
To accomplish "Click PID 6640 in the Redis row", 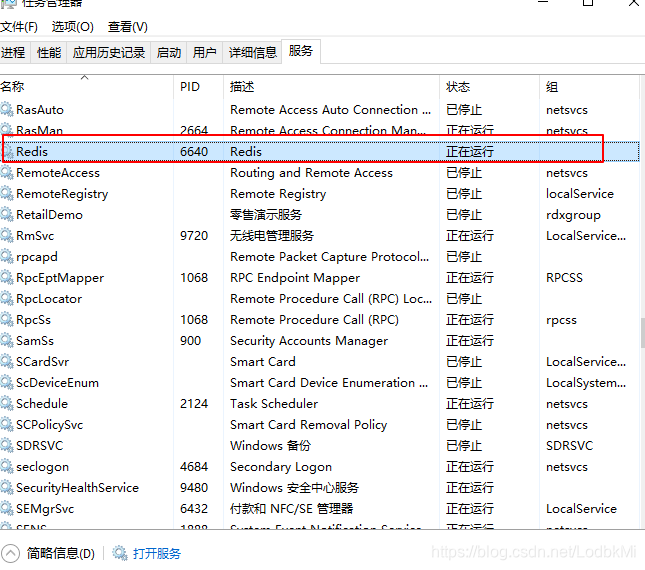I will [x=194, y=152].
